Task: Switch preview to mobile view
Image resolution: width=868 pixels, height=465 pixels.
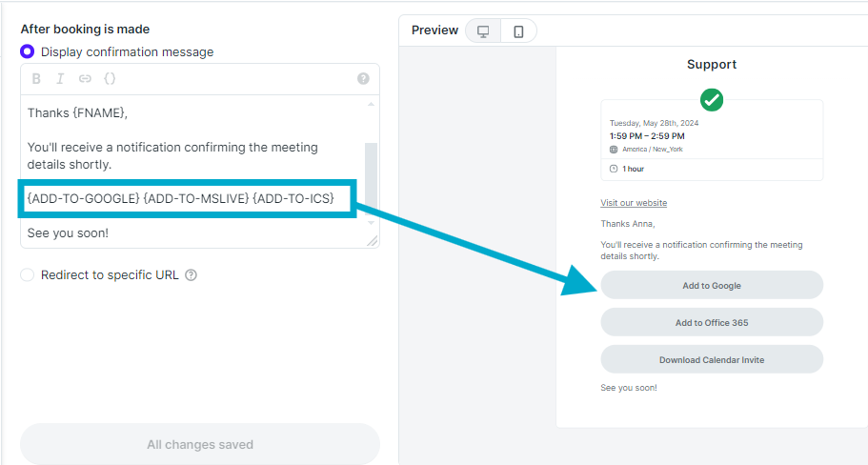Action: tap(518, 31)
